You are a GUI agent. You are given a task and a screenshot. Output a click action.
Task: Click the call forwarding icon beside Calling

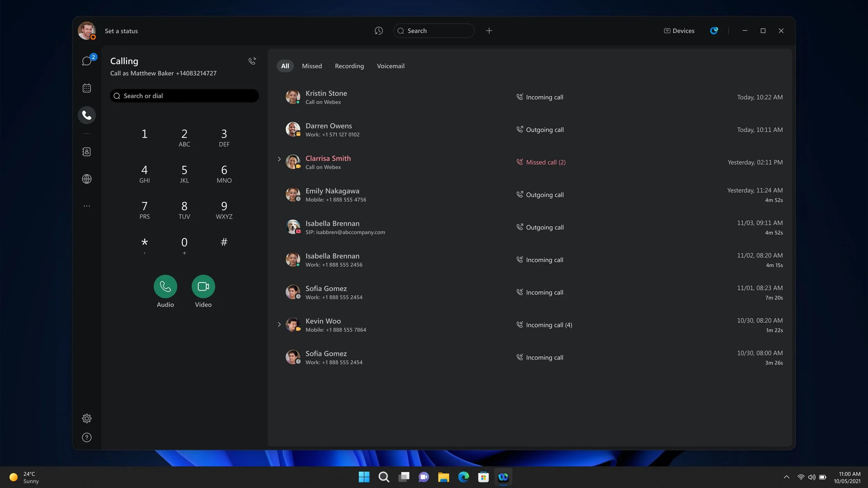[x=252, y=61]
